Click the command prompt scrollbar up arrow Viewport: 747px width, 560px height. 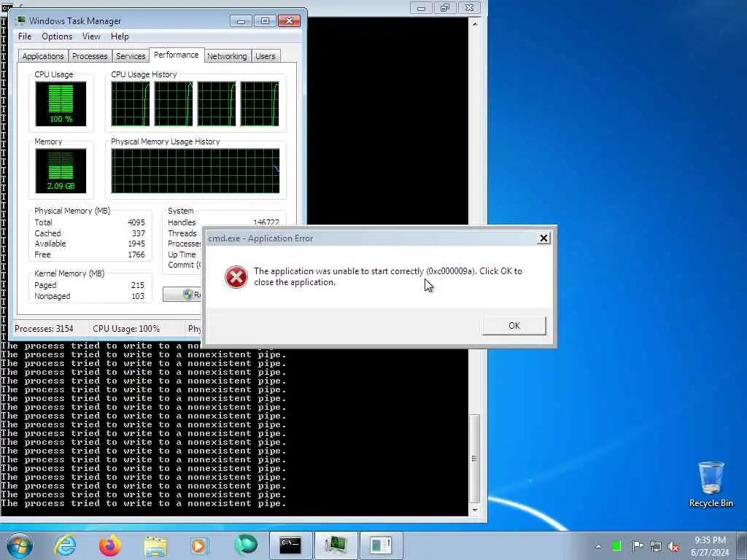(x=474, y=23)
